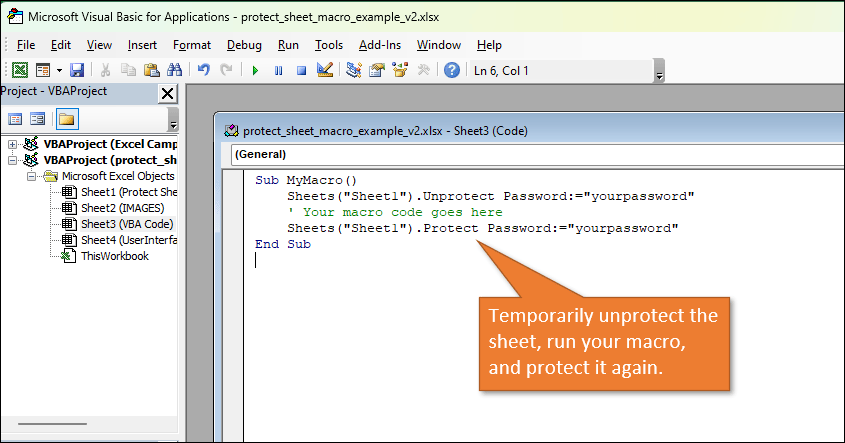
Task: Switch to View Object in Project panel
Action: (38, 119)
